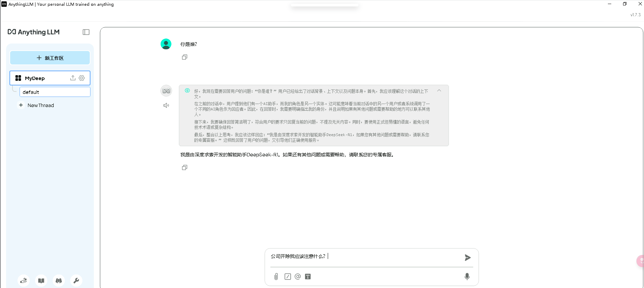Collapse the thinking process panel
Viewport: 644px width, 288px height.
tap(439, 90)
